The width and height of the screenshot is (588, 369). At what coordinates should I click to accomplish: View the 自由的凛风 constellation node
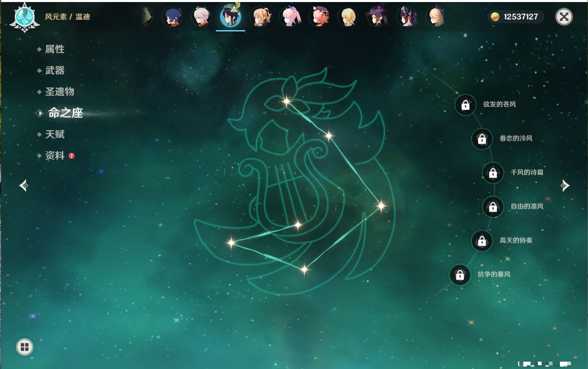pos(493,207)
